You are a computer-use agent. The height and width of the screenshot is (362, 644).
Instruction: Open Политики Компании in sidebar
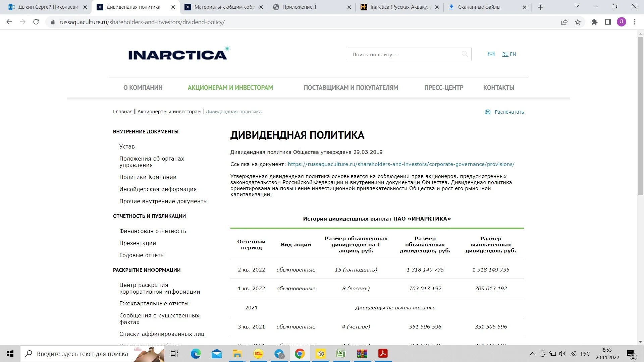148,177
